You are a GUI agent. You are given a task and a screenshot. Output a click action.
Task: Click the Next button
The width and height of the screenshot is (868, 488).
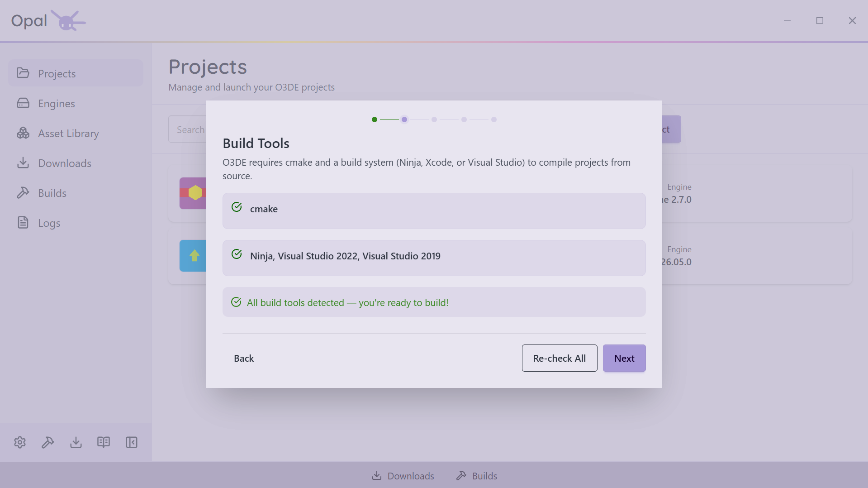click(x=624, y=358)
